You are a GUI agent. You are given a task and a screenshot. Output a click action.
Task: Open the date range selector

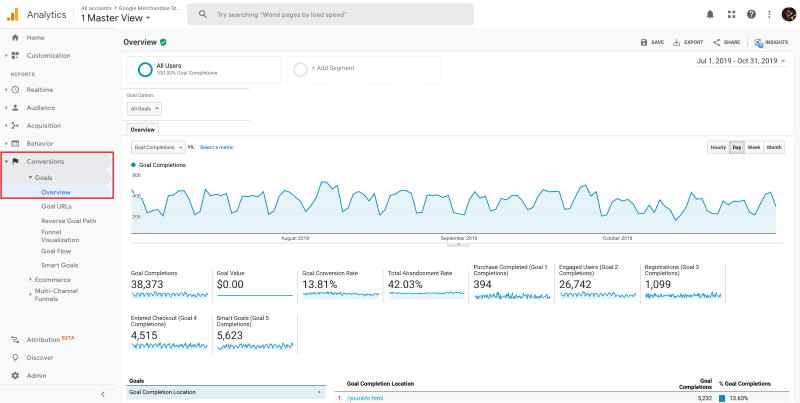tap(741, 61)
